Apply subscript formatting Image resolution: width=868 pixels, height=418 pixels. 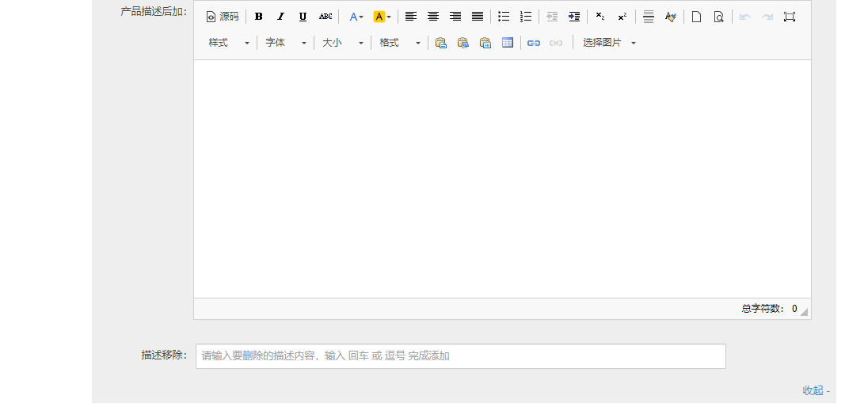click(x=600, y=17)
